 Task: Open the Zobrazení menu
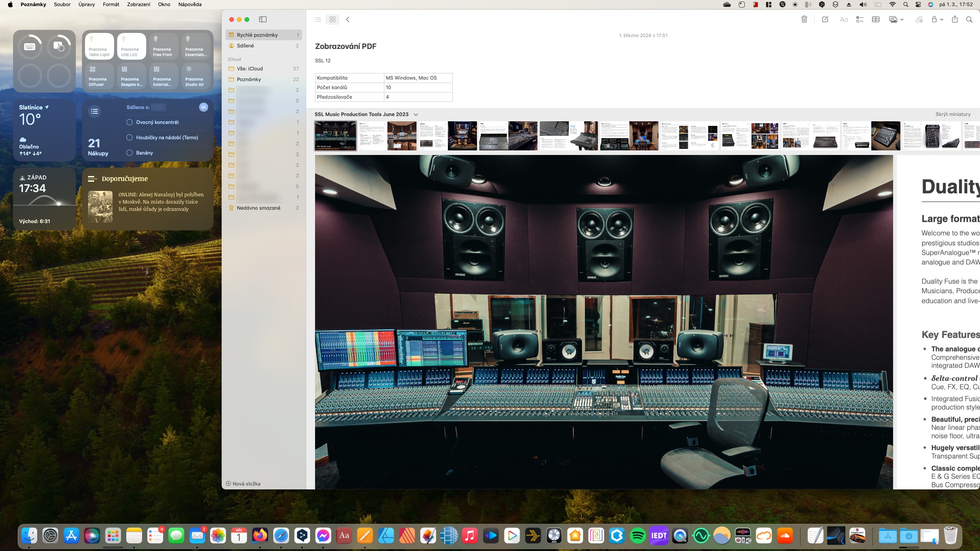(x=139, y=5)
